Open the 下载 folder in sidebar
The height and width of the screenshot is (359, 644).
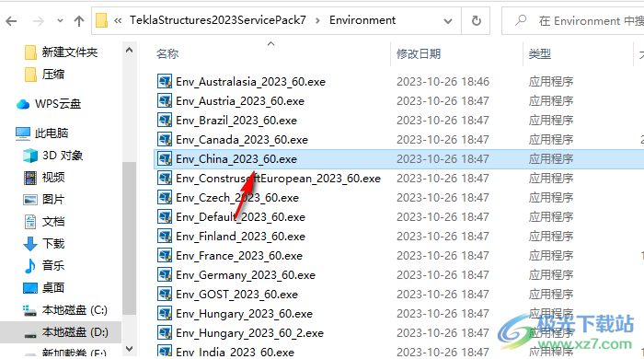click(x=44, y=244)
